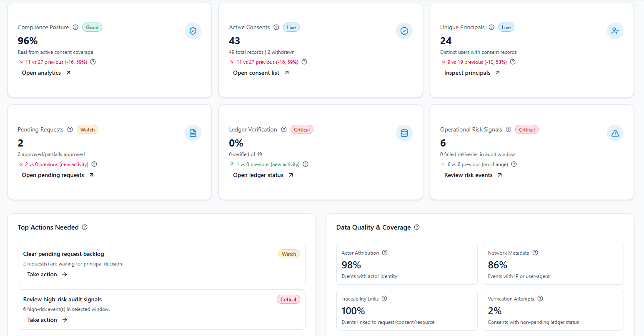The image size is (644, 336).
Task: Click the document icon on Pending Requests card
Action: 193,133
